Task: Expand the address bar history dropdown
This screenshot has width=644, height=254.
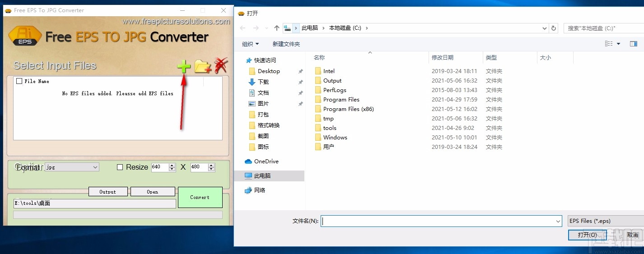Action: click(544, 28)
